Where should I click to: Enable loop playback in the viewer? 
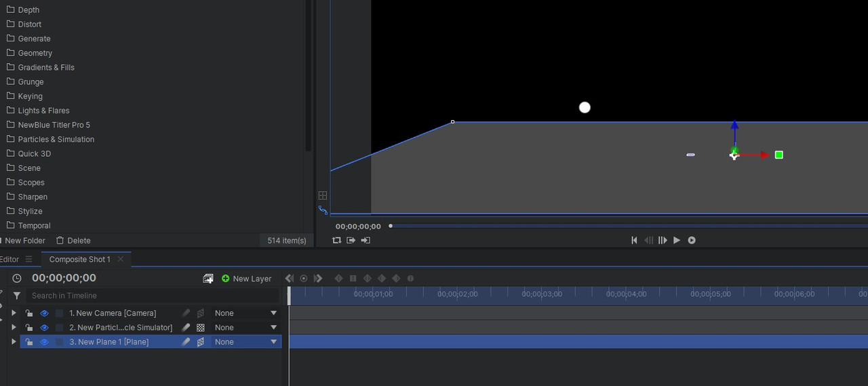tap(337, 240)
